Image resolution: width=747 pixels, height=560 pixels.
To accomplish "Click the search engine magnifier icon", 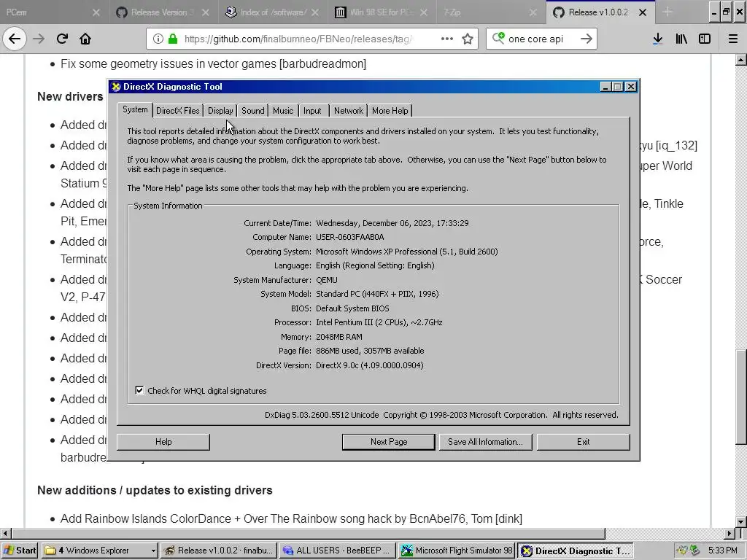I will (x=498, y=38).
